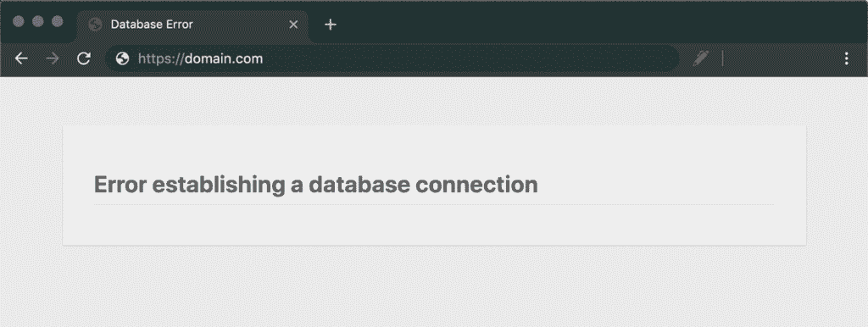Click empty tab strip area beside new tab button
Screen dimensions: 868x327
pyautogui.click(x=598, y=22)
